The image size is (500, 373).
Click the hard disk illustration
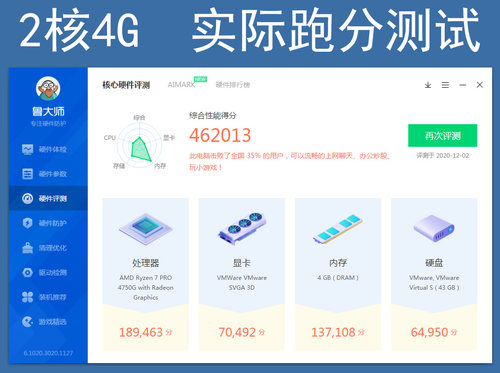(434, 228)
